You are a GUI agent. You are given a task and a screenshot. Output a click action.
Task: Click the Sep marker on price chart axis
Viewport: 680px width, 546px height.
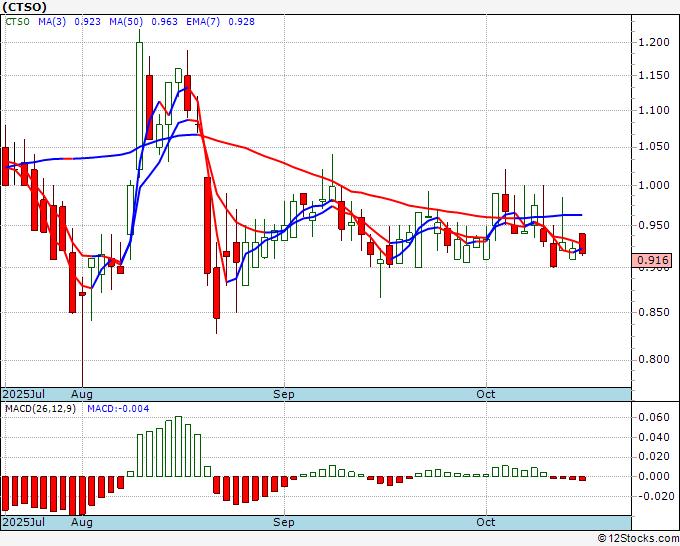[285, 394]
